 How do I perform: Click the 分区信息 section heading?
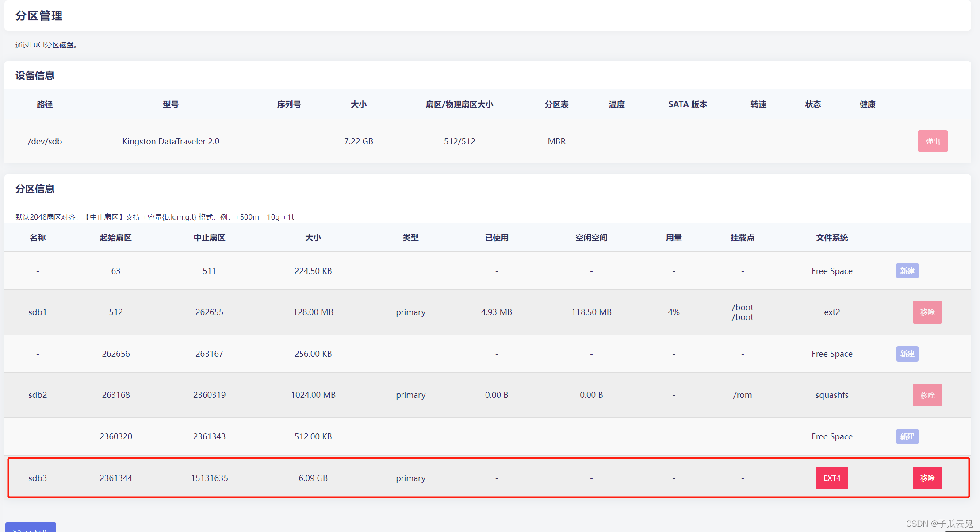coord(35,189)
